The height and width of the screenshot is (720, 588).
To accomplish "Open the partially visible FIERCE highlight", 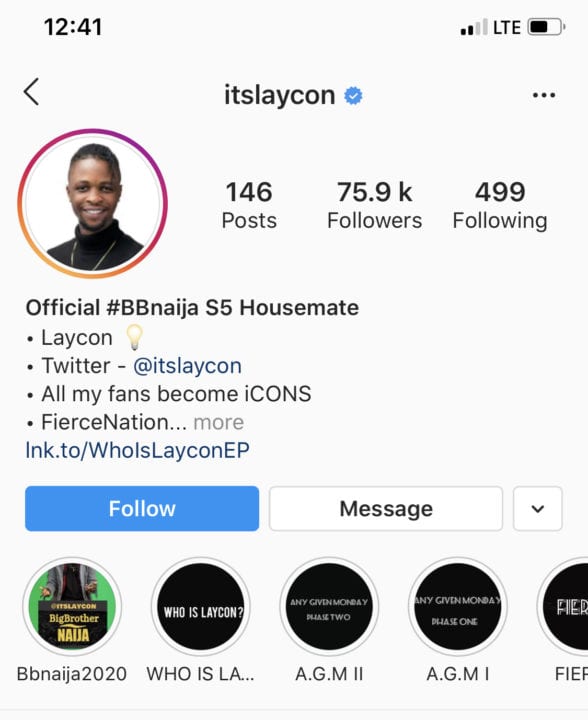I will [565, 606].
